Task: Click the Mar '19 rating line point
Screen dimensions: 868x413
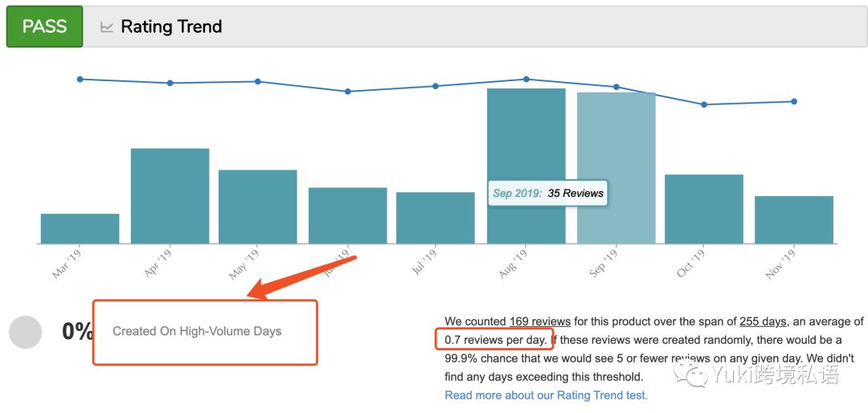Action: pos(80,79)
